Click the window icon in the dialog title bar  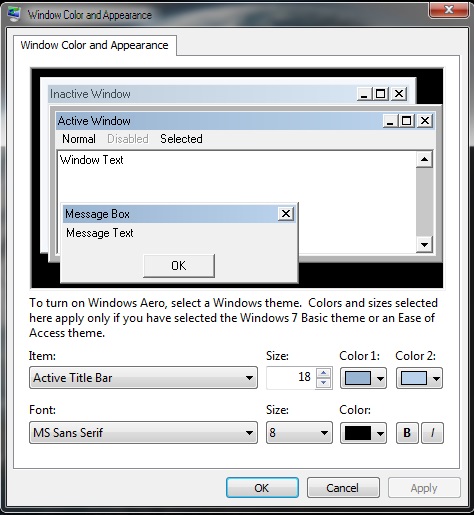pyautogui.click(x=14, y=14)
